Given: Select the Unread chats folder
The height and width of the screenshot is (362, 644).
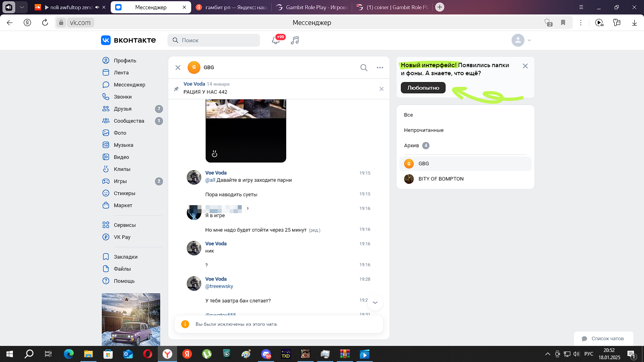Looking at the screenshot, I should 424,130.
